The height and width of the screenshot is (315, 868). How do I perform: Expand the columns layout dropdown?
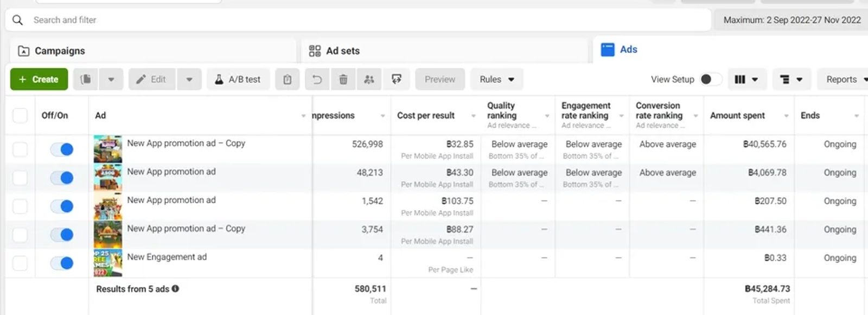pyautogui.click(x=746, y=79)
